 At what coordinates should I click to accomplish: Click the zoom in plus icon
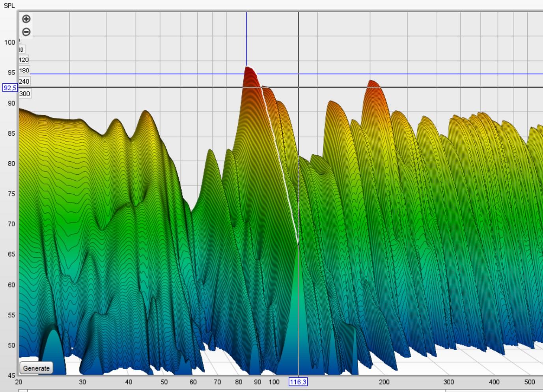(x=26, y=19)
